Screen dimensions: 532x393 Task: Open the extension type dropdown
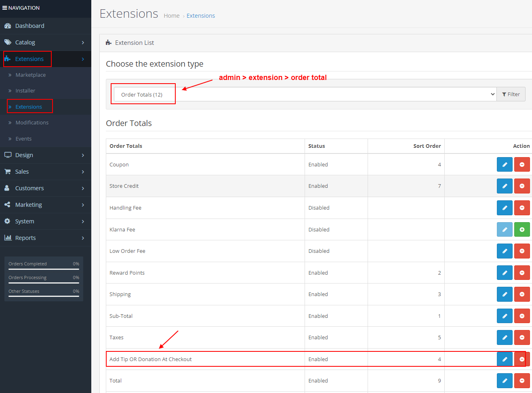pos(305,95)
